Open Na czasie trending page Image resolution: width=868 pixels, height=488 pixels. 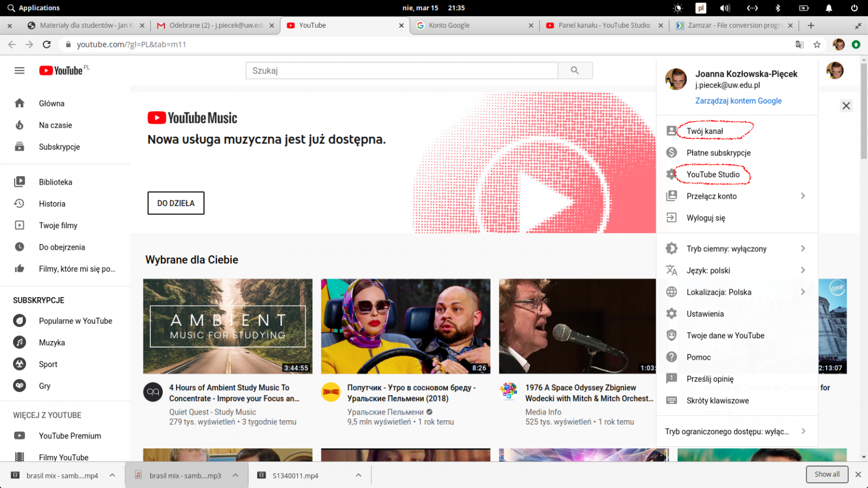66,125
